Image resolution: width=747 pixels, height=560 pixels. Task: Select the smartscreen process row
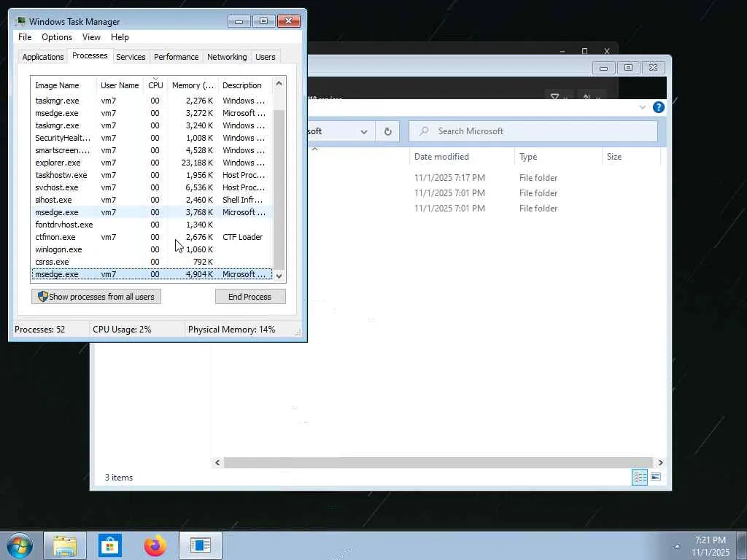152,150
